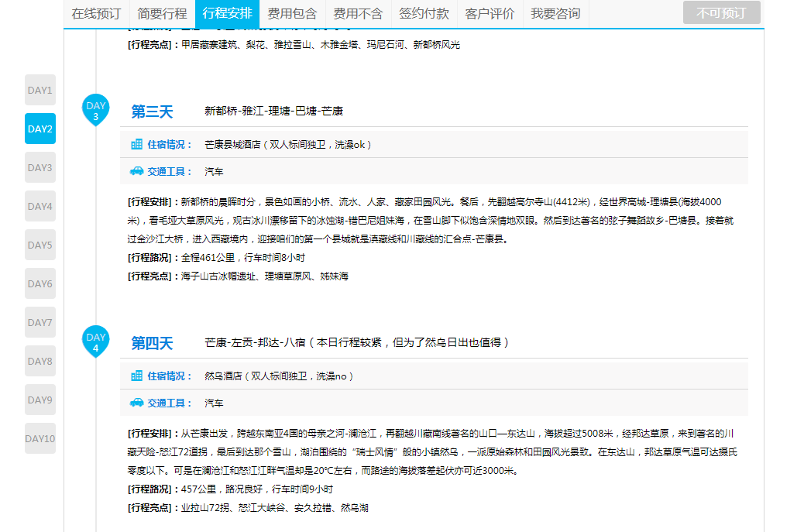
Task: Jump to DAY5 in the sidebar
Action: [x=40, y=245]
